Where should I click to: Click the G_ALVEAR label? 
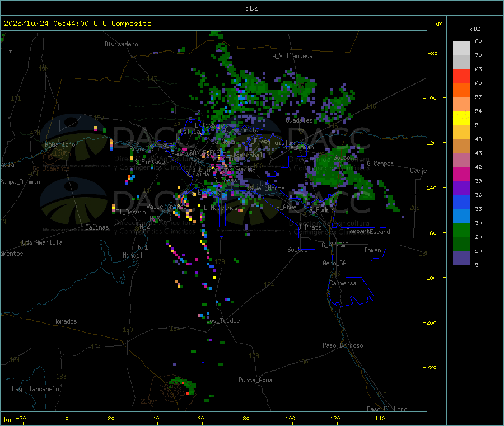point(335,245)
